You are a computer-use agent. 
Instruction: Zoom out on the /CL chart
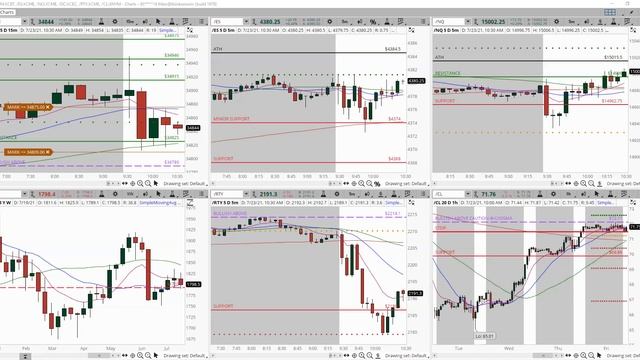point(591,356)
